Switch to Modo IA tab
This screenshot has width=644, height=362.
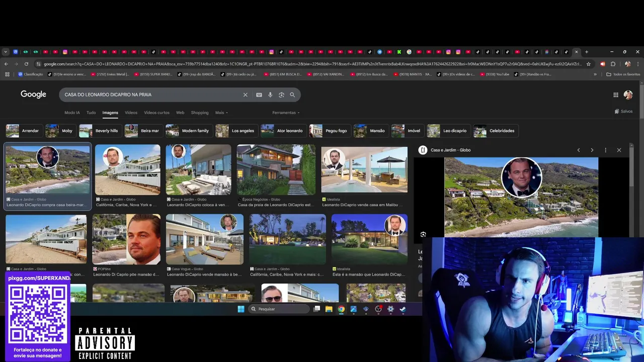(72, 113)
